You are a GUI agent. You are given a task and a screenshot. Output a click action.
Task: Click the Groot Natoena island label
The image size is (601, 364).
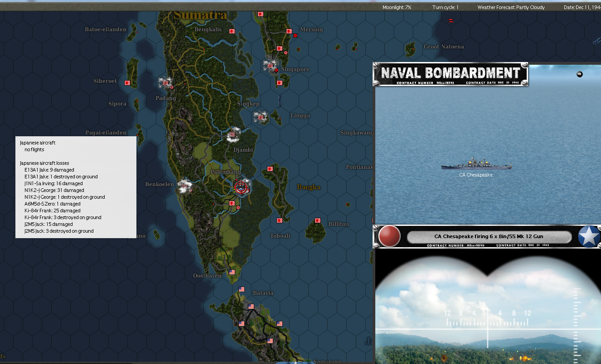444,47
